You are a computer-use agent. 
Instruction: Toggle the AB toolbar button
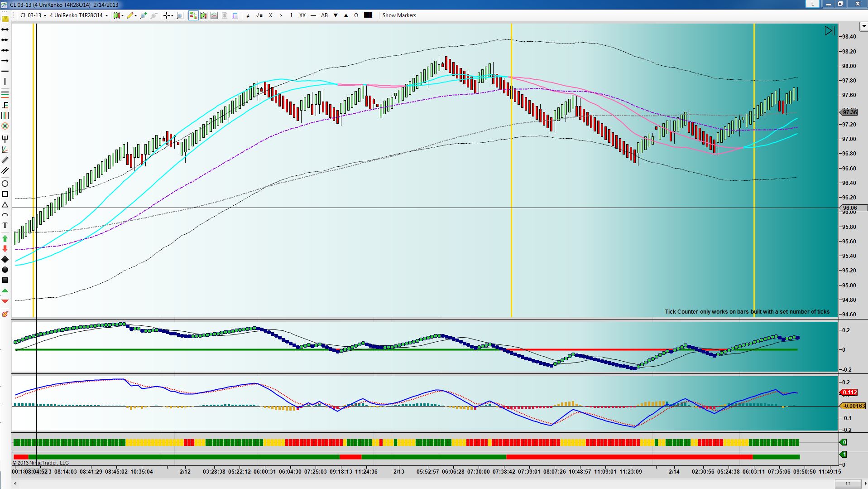(x=324, y=15)
